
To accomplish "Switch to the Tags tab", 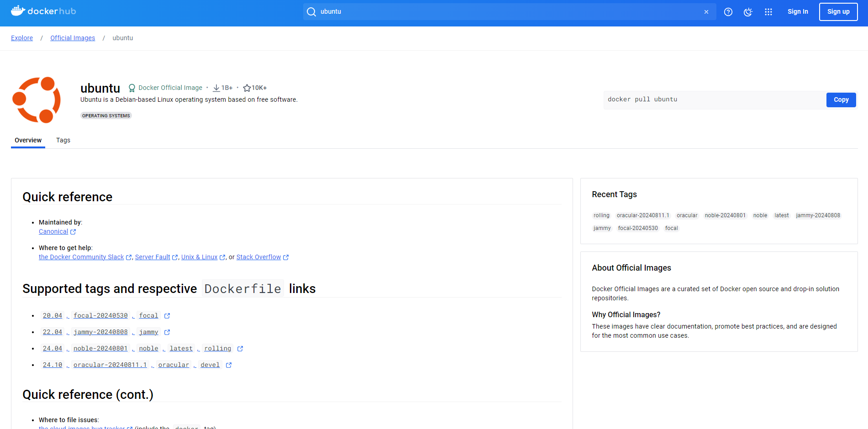I will 63,141.
